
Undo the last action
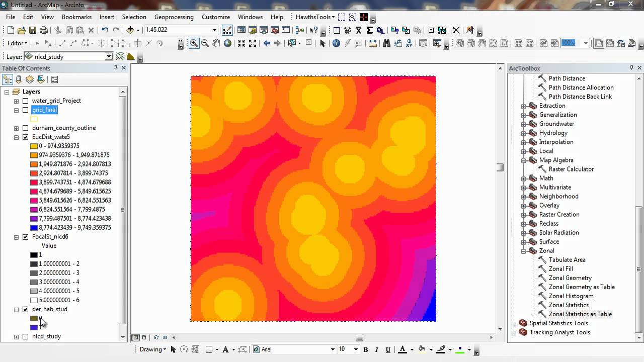(x=105, y=30)
